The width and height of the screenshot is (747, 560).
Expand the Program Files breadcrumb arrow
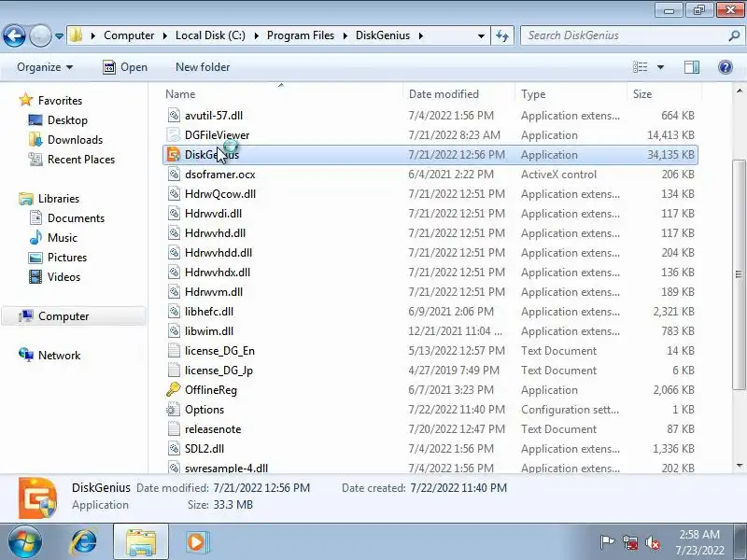click(x=345, y=35)
